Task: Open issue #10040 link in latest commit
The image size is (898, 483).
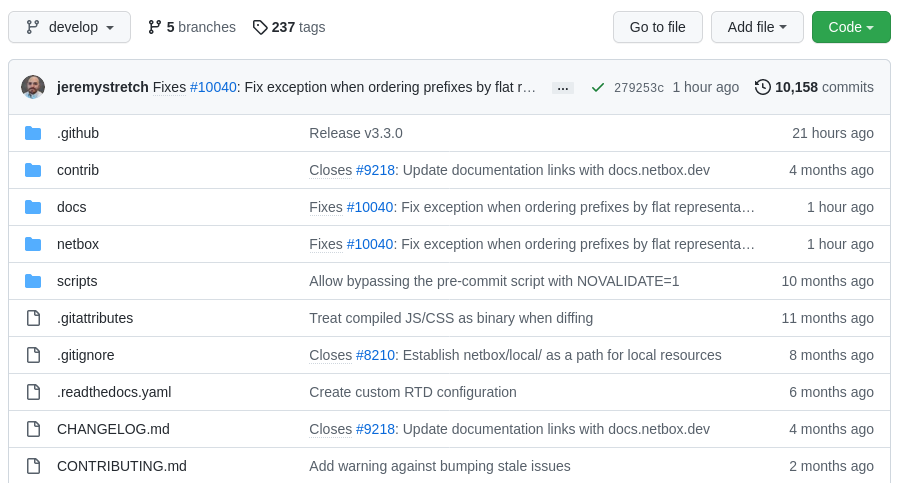Action: 213,87
